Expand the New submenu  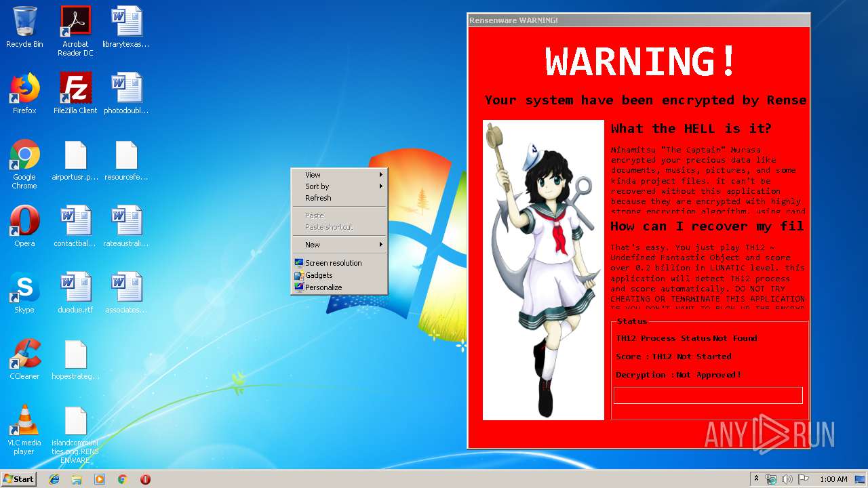pyautogui.click(x=339, y=245)
